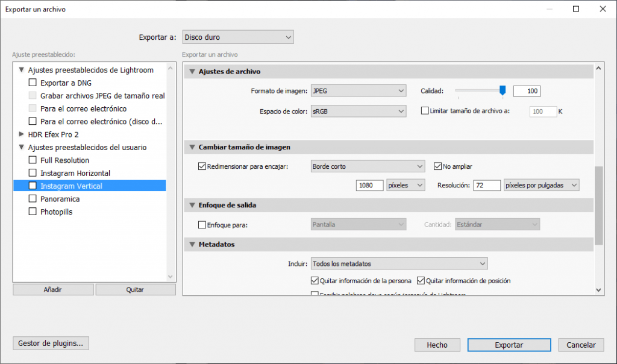Collapse Ajustes preestablecidos de Lightroom group
The image size is (617, 364).
(22, 70)
